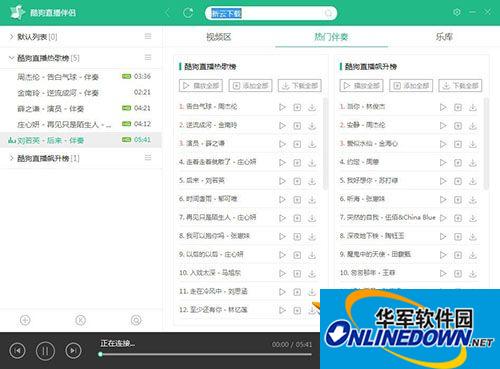Switch to the 乐库 tab
Screen dimensions: 500x369
pyautogui.click(x=444, y=37)
